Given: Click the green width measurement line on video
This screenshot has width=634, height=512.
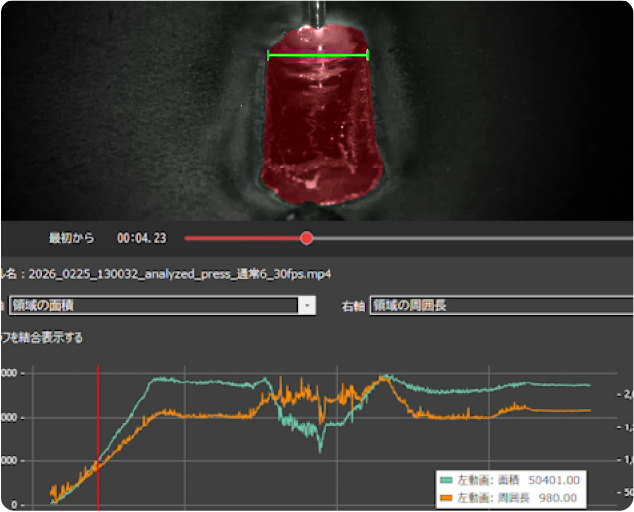Looking at the screenshot, I should [318, 55].
